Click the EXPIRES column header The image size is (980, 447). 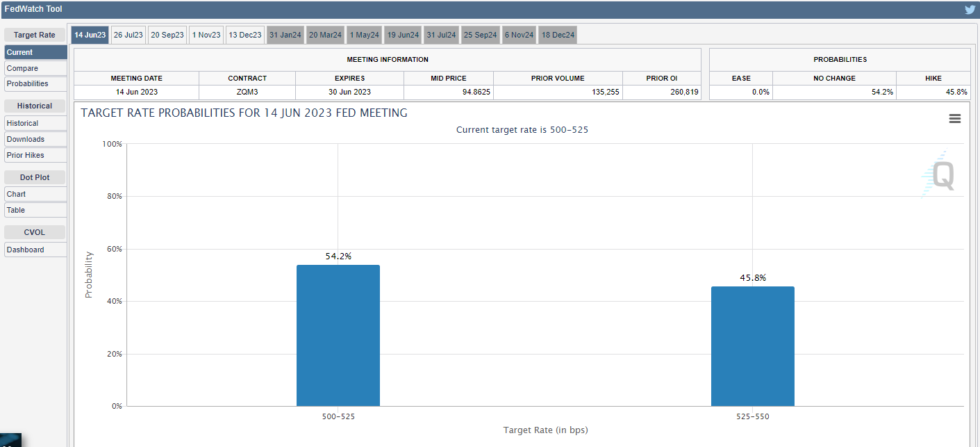tap(349, 79)
